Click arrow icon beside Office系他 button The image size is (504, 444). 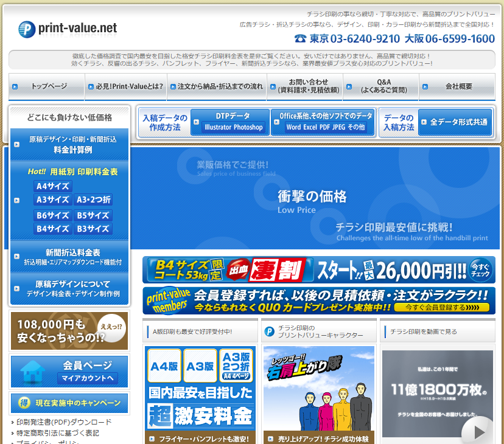coord(276,122)
